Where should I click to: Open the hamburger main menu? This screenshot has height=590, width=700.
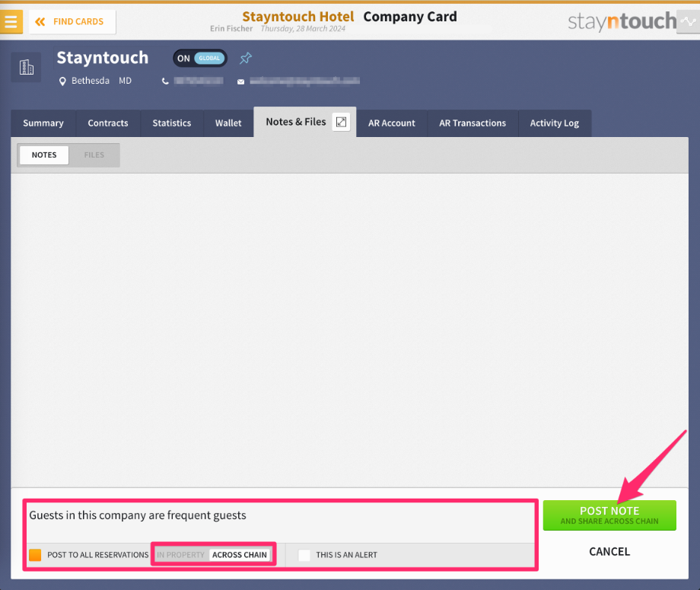pos(11,21)
